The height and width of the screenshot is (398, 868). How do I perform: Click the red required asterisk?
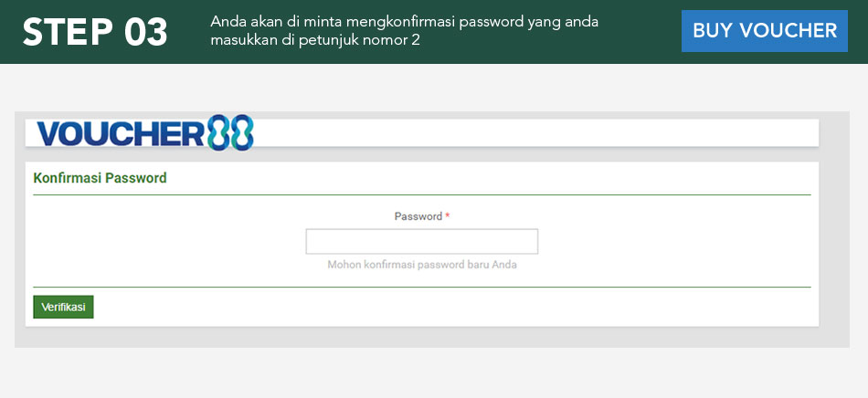coord(448,216)
